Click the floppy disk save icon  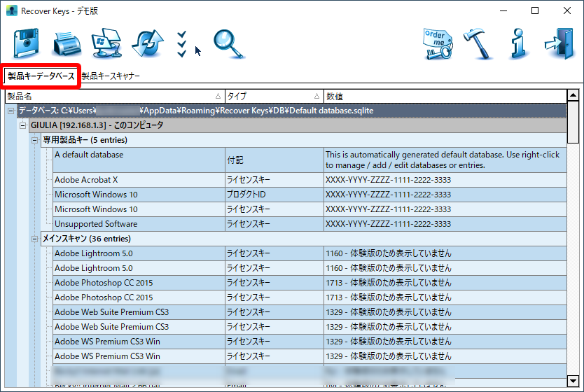tap(27, 43)
